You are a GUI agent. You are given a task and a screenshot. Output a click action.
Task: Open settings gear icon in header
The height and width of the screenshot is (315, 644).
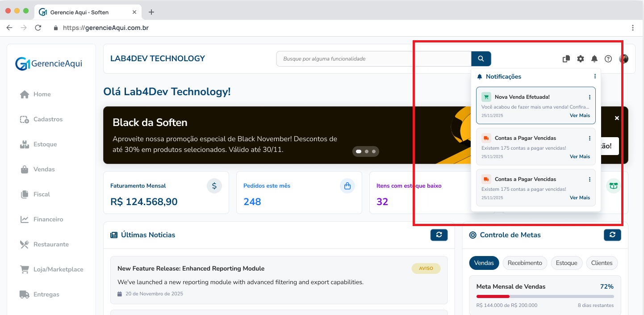coord(580,59)
